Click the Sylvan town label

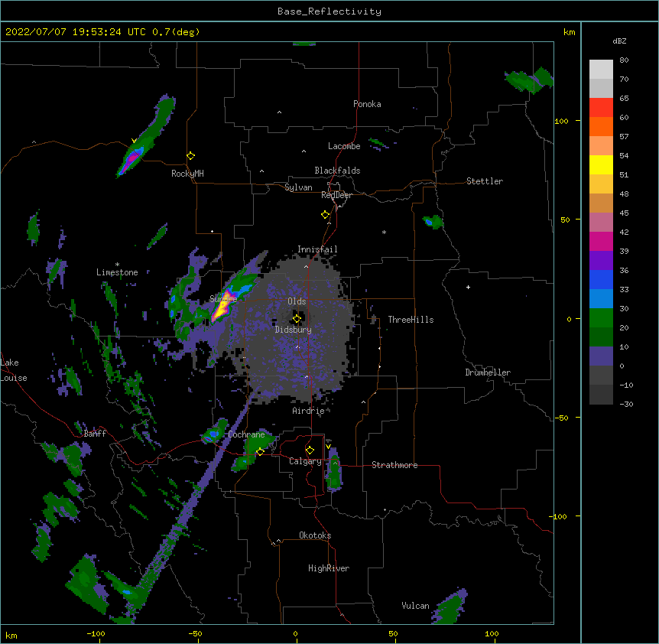pos(298,187)
